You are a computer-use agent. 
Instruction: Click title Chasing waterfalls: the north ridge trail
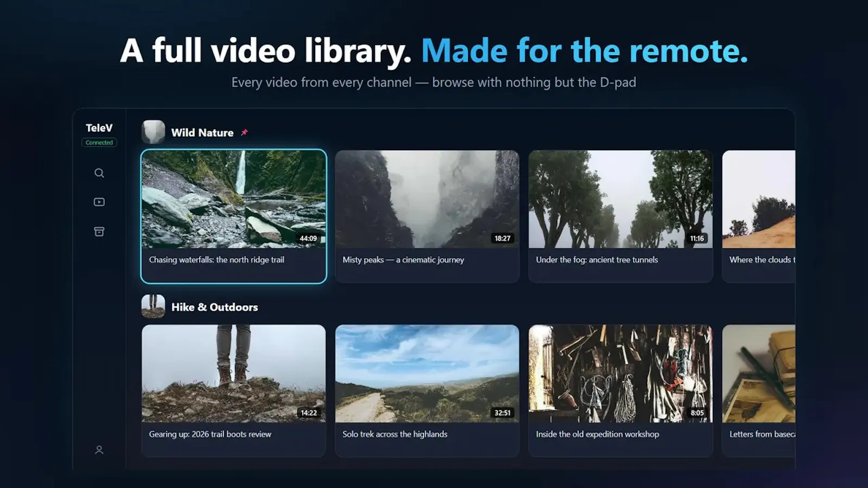(x=216, y=260)
